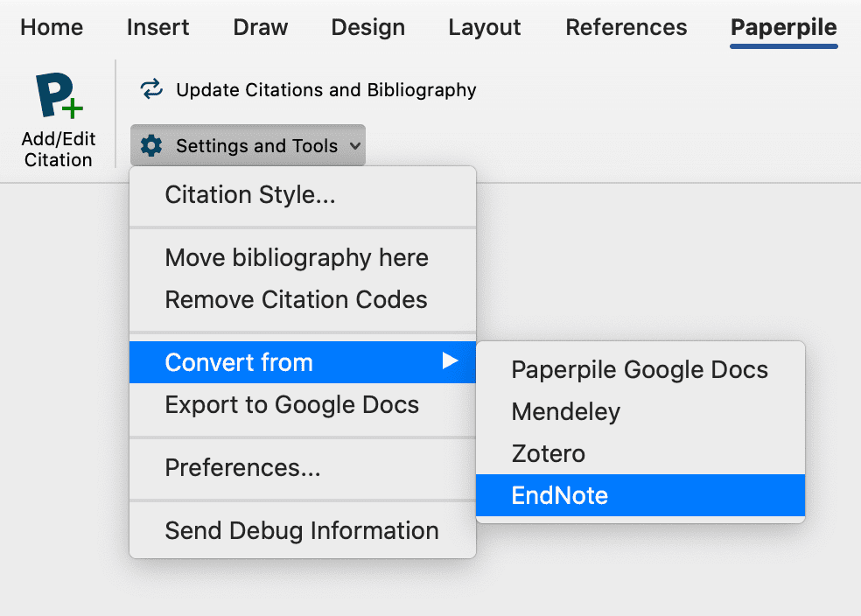Choose Citation Style... from the menu
Screen dimensions: 861x616
(250, 195)
